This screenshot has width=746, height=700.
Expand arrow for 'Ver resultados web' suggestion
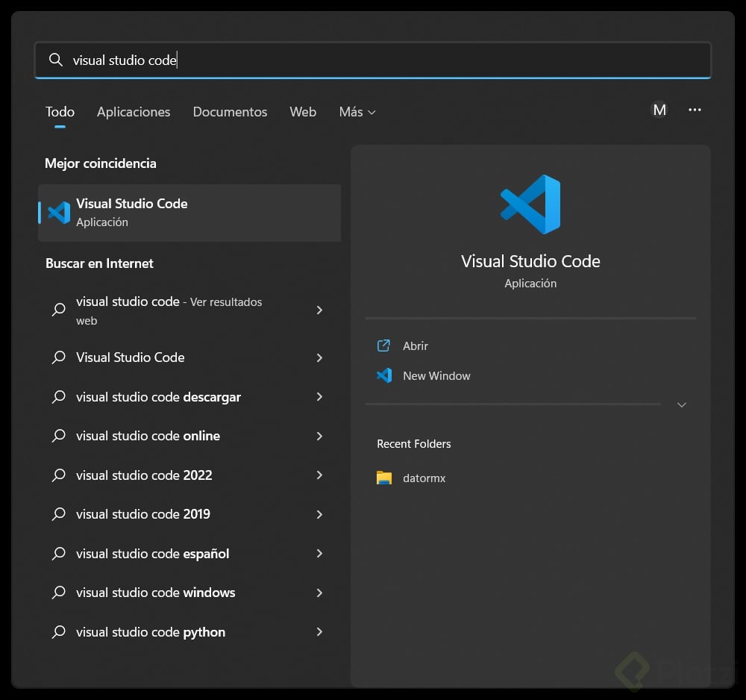click(x=319, y=310)
